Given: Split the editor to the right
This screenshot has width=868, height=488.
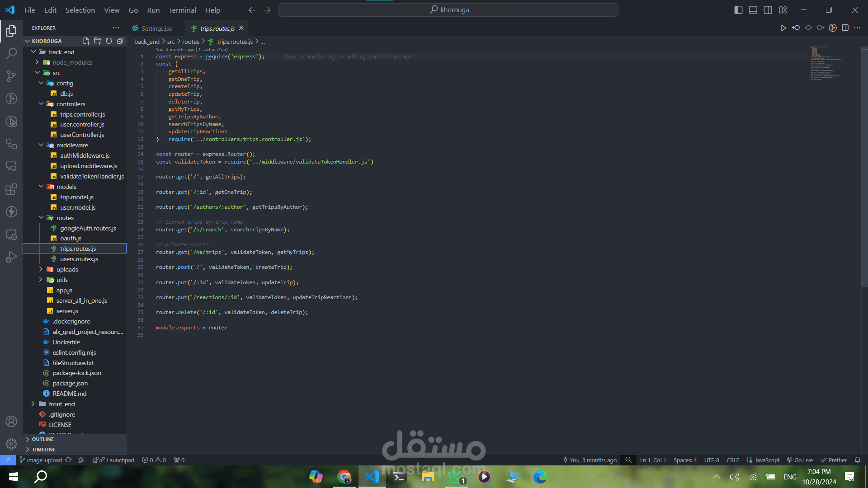Looking at the screenshot, I should tap(845, 28).
